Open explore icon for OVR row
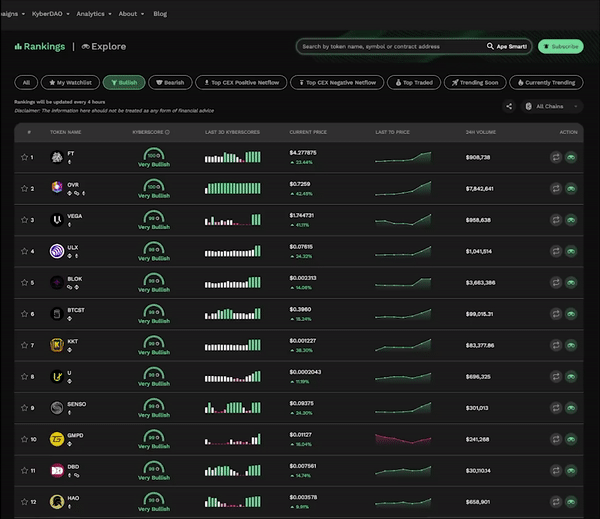 tap(571, 189)
